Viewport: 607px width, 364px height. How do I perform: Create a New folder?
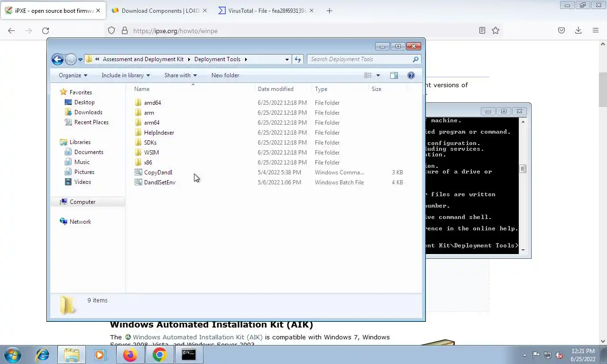[225, 75]
